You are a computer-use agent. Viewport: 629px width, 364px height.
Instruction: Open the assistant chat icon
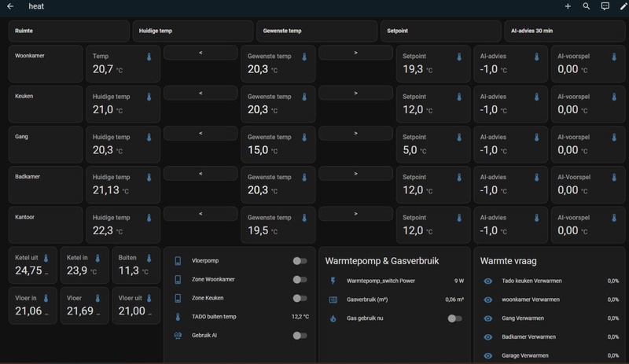pos(605,6)
